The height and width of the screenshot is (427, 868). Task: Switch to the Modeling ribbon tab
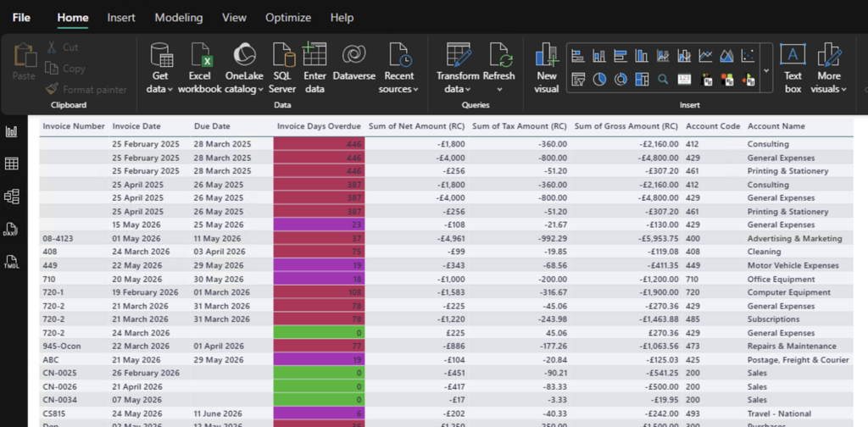click(179, 18)
